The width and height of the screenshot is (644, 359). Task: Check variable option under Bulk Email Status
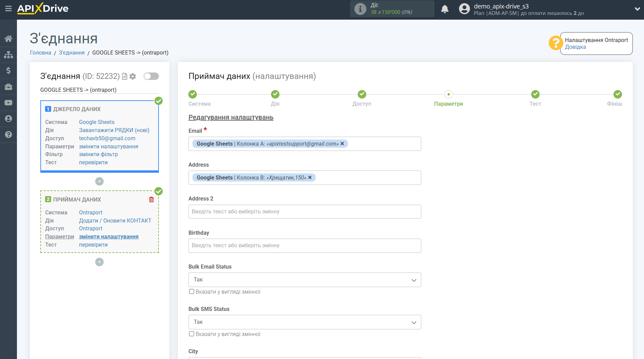click(x=192, y=292)
